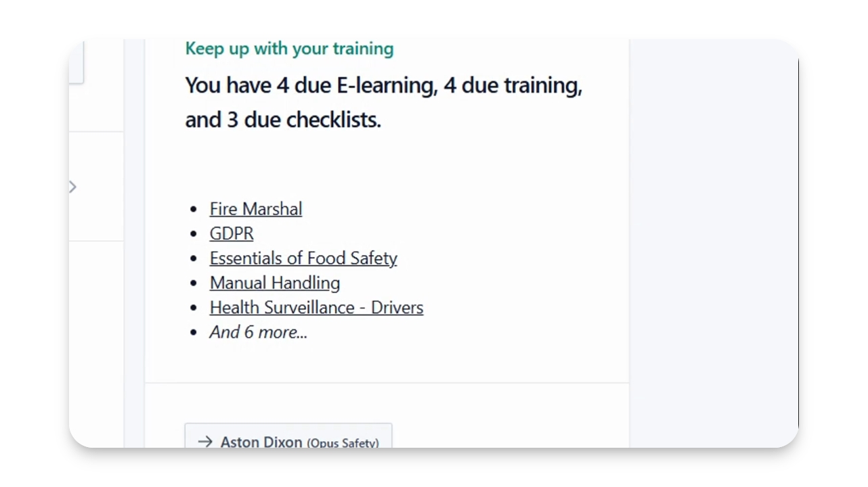
Task: Open Health Surveillance - Drivers link
Action: (x=316, y=308)
